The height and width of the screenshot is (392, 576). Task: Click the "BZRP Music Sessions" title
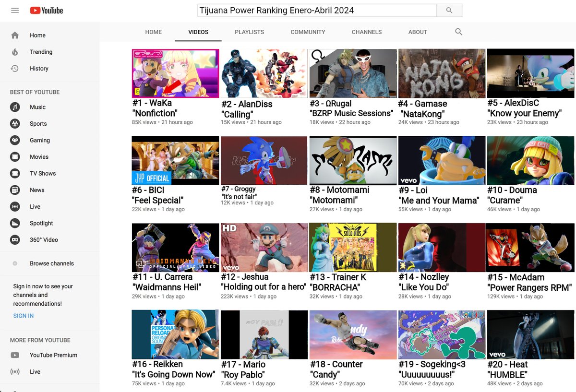pos(351,113)
